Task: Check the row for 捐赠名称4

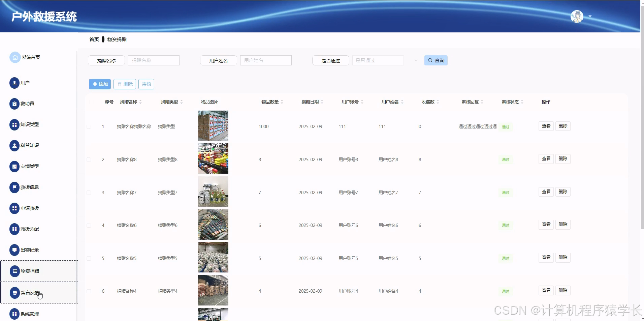Action: (x=89, y=291)
